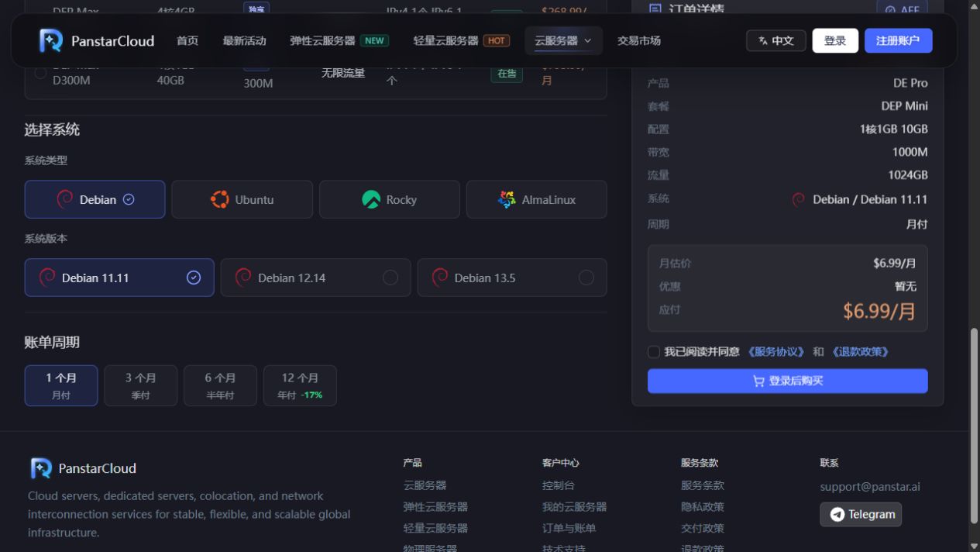Open 首页 in the navbar

pyautogui.click(x=187, y=40)
